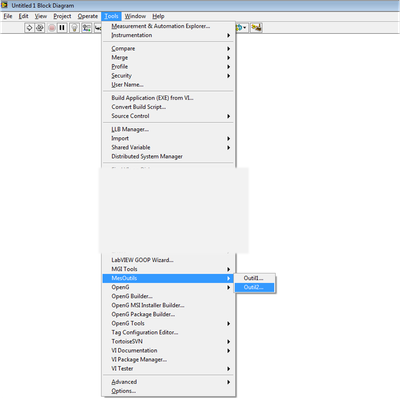
Task: Open the Edit menu
Action: (23, 16)
